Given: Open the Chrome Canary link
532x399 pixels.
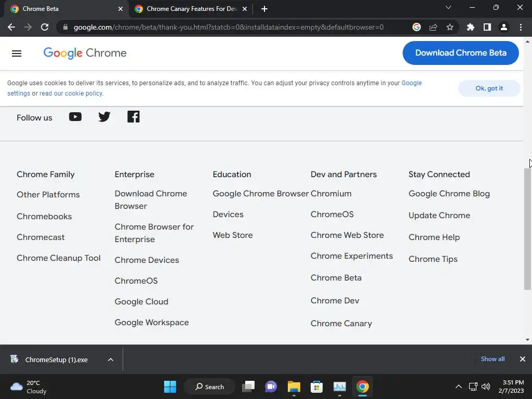Looking at the screenshot, I should click(341, 324).
